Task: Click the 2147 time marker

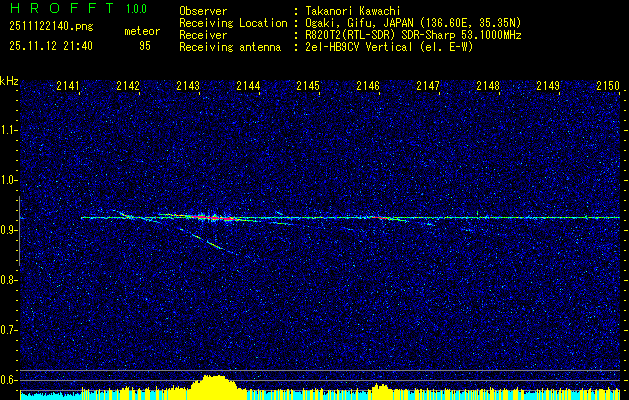Action: (x=428, y=85)
